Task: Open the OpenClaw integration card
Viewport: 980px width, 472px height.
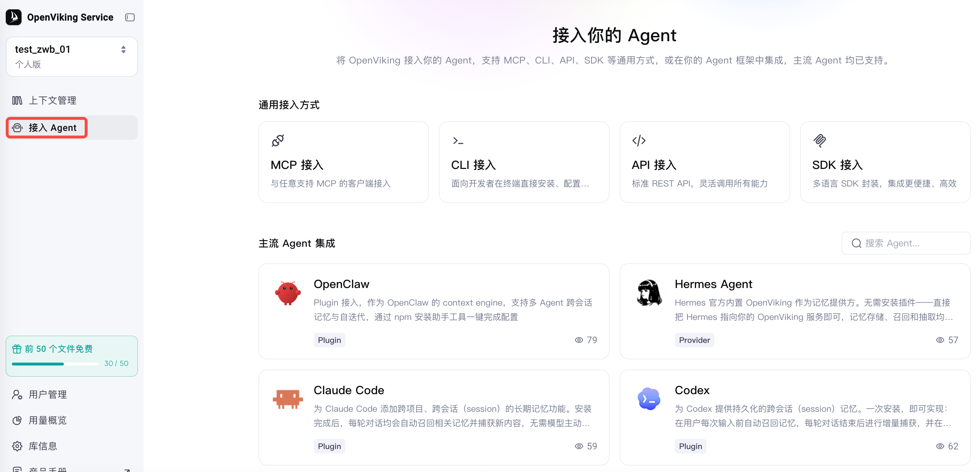Action: pos(434,311)
